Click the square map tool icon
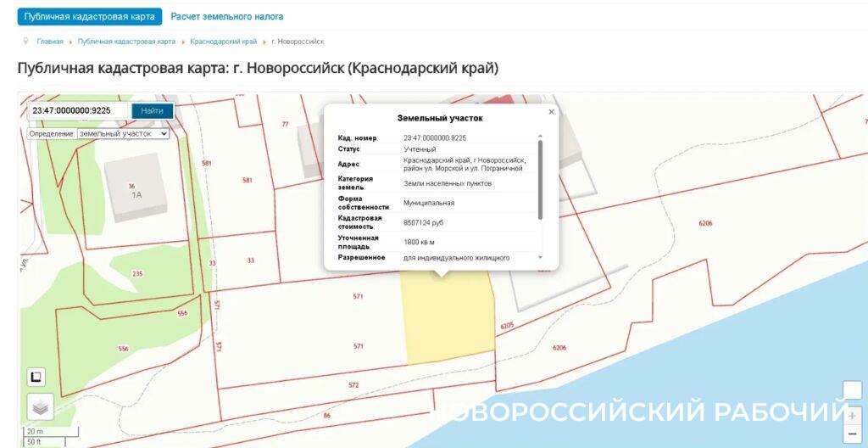Screen dimensions: 868x448 coord(36,377)
